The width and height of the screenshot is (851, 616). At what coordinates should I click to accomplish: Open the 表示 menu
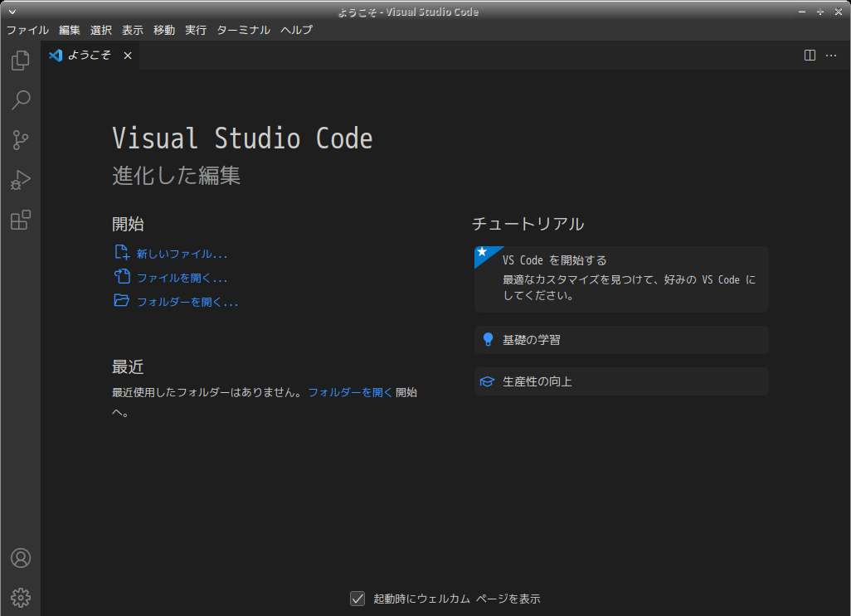[133, 30]
